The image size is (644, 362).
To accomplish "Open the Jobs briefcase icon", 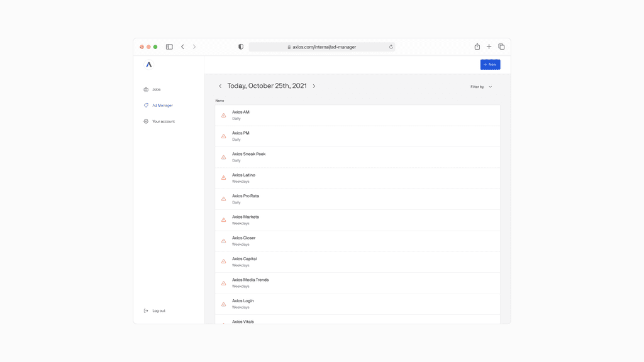I will (146, 89).
